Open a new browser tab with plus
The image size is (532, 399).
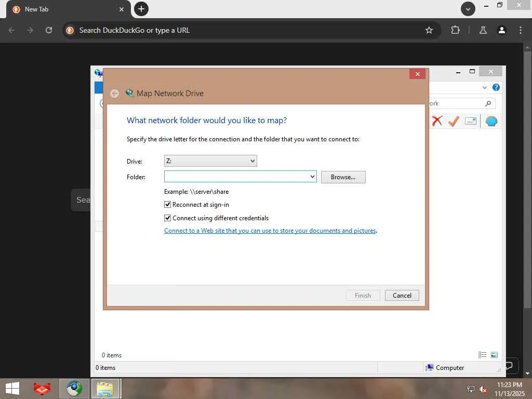tap(141, 9)
